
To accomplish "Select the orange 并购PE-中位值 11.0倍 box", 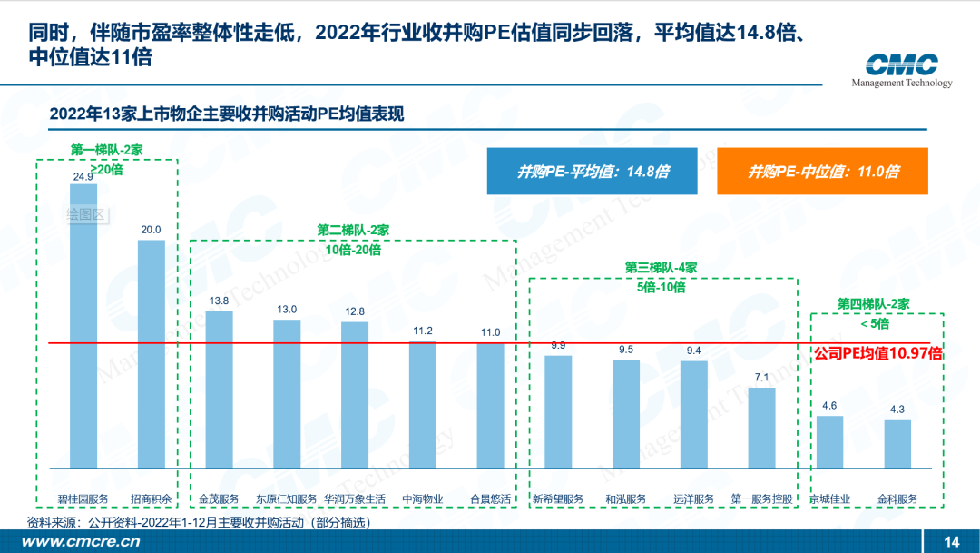I will click(822, 171).
